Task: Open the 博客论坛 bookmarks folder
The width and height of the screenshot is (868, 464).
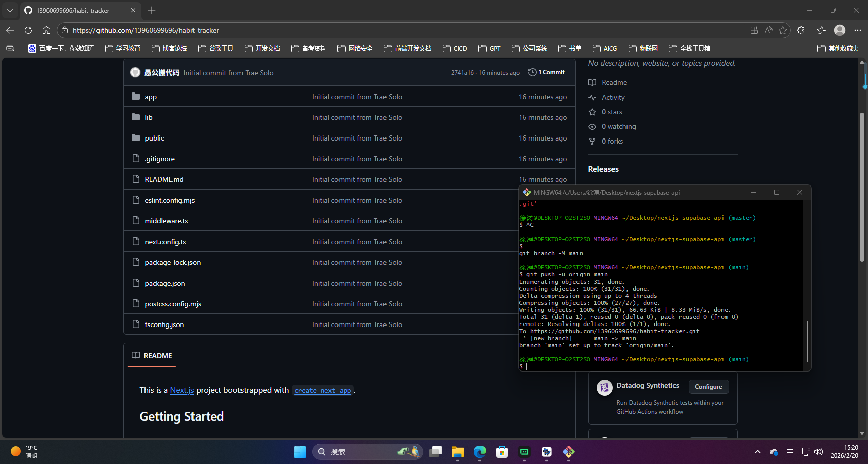Action: click(169, 49)
